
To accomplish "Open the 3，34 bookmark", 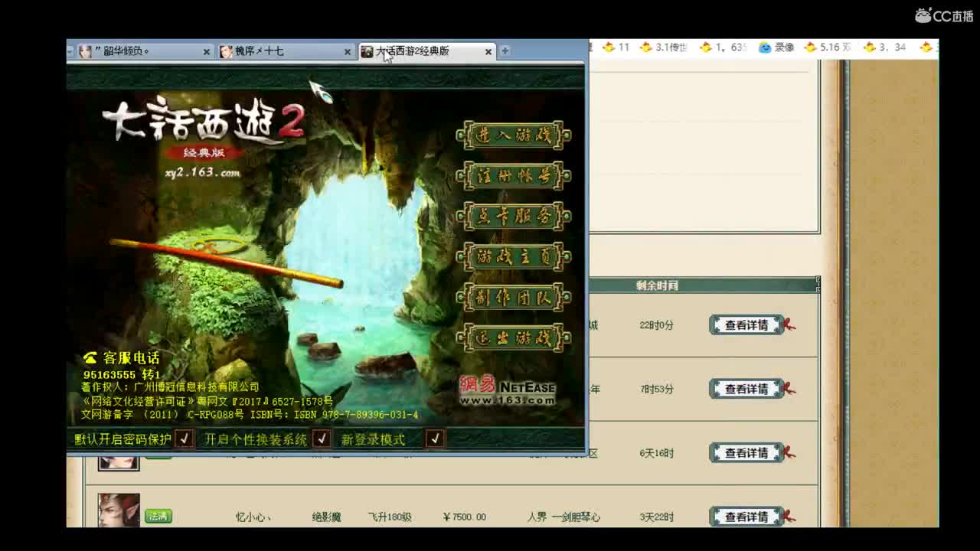I will [886, 47].
